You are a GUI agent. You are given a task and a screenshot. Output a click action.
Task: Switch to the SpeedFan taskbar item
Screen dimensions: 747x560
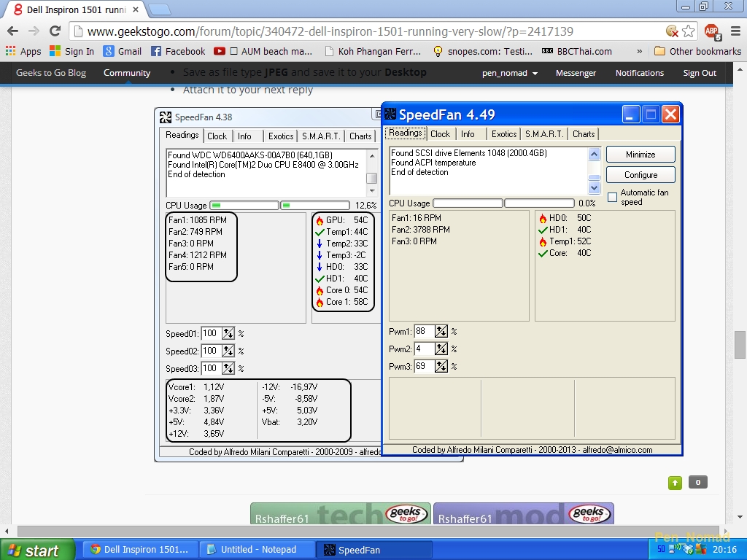pos(374,550)
